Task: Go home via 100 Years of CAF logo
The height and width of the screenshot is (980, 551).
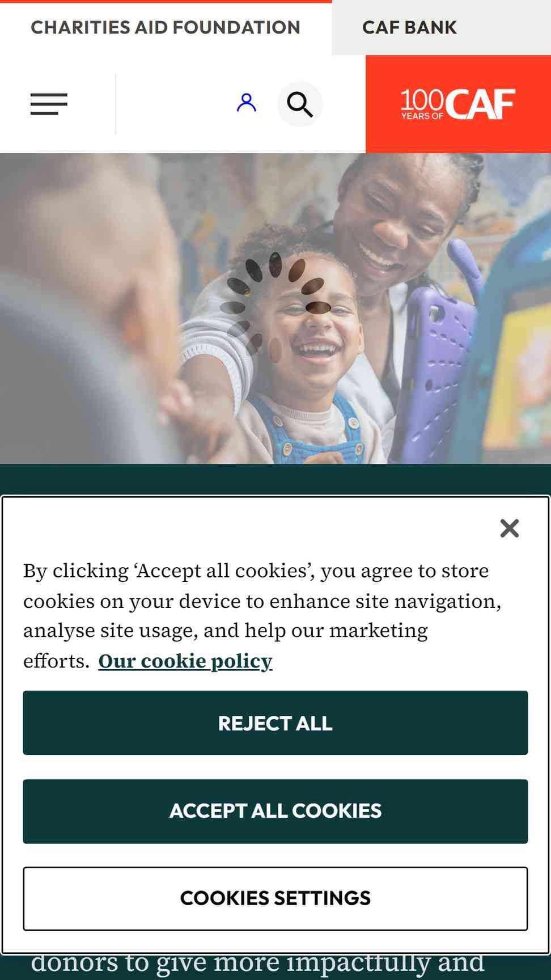Action: (x=458, y=104)
